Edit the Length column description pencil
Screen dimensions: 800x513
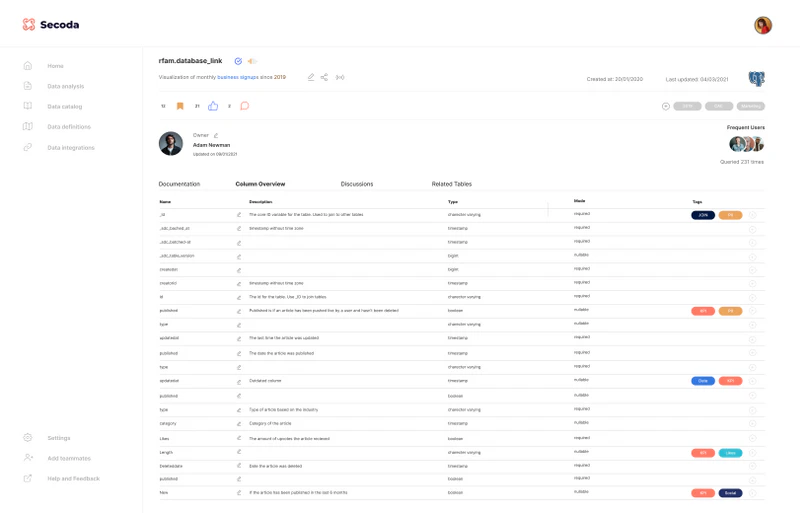tap(239, 452)
